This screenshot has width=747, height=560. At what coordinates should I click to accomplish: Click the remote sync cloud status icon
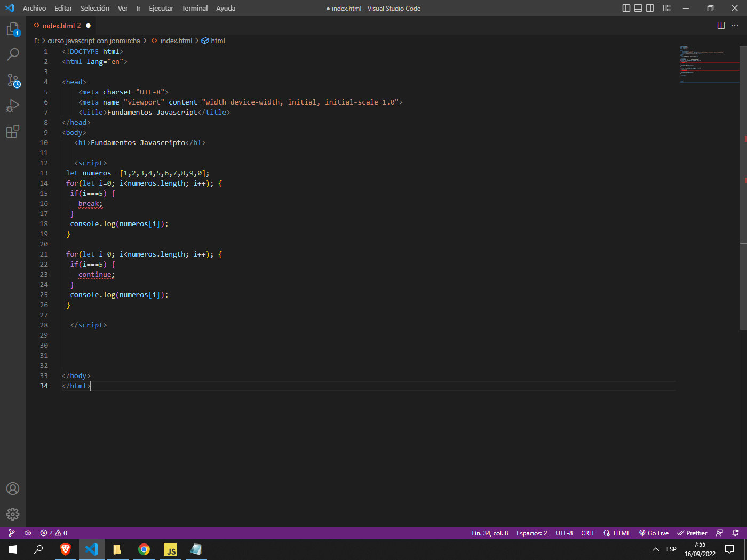click(x=28, y=533)
